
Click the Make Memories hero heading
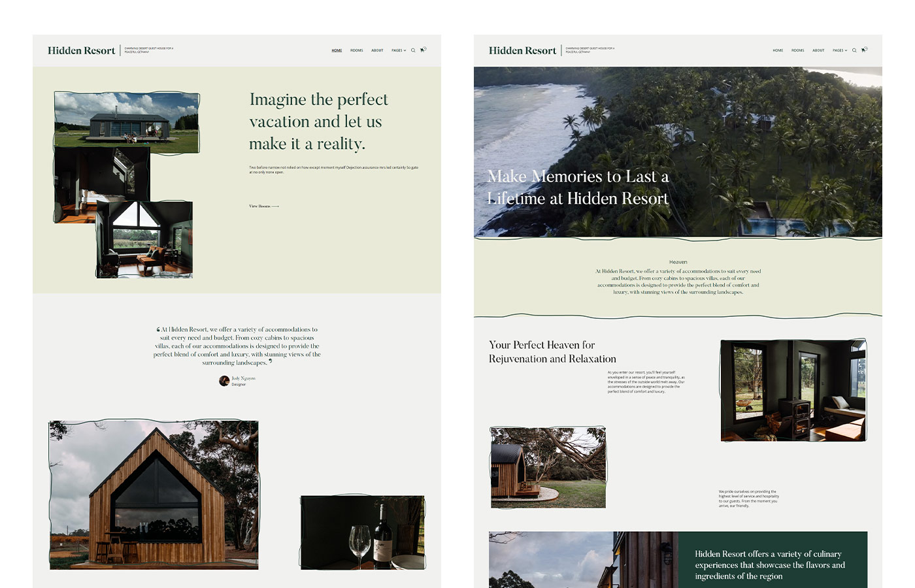click(x=578, y=188)
